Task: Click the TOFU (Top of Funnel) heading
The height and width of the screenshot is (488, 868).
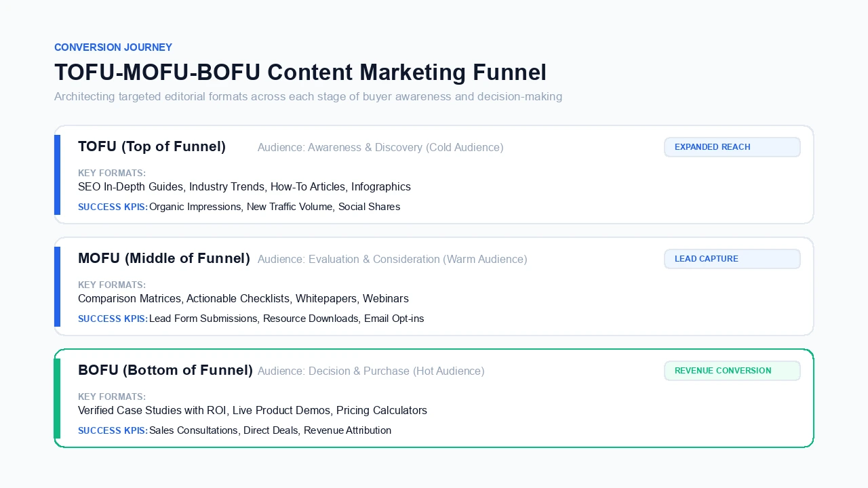Action: click(x=152, y=146)
